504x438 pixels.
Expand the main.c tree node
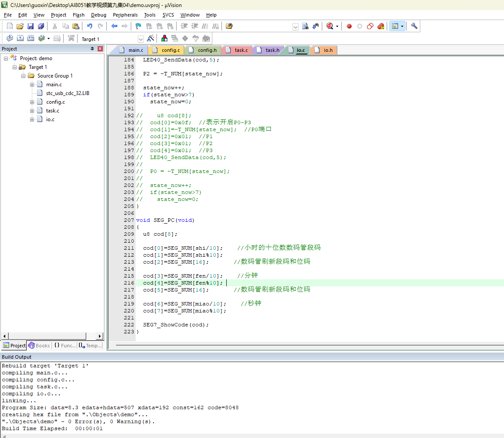pyautogui.click(x=32, y=85)
